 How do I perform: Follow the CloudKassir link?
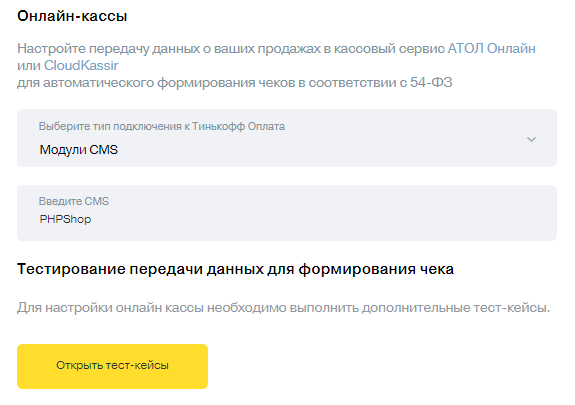pos(81,65)
